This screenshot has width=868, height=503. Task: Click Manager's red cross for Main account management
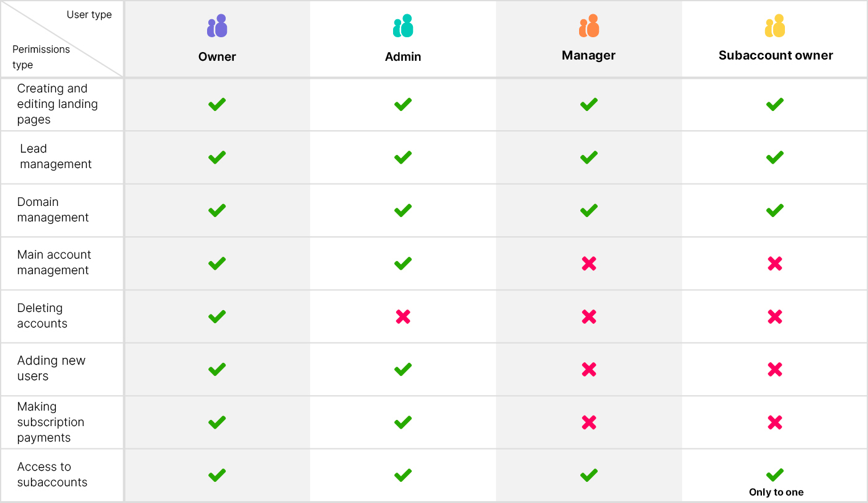589,264
